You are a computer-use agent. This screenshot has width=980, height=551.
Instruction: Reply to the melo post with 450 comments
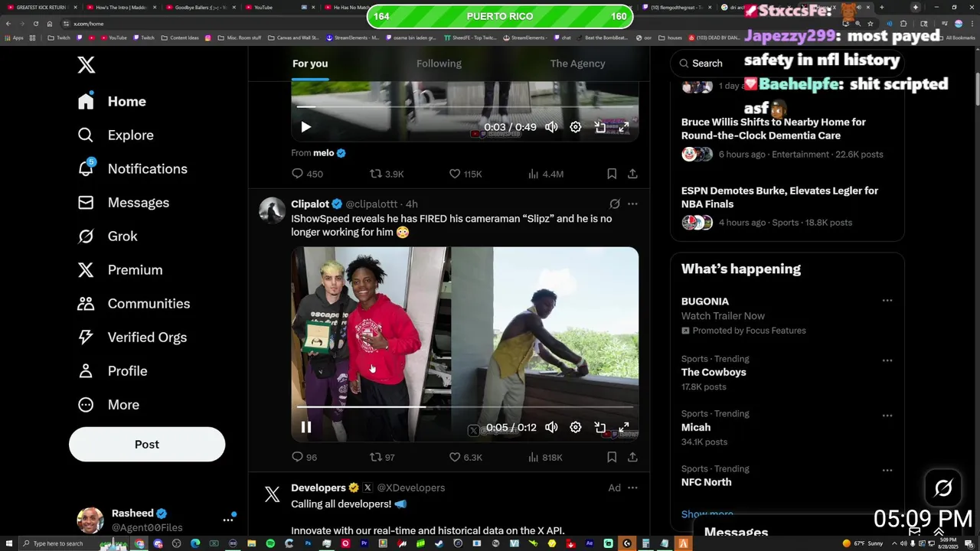click(307, 174)
